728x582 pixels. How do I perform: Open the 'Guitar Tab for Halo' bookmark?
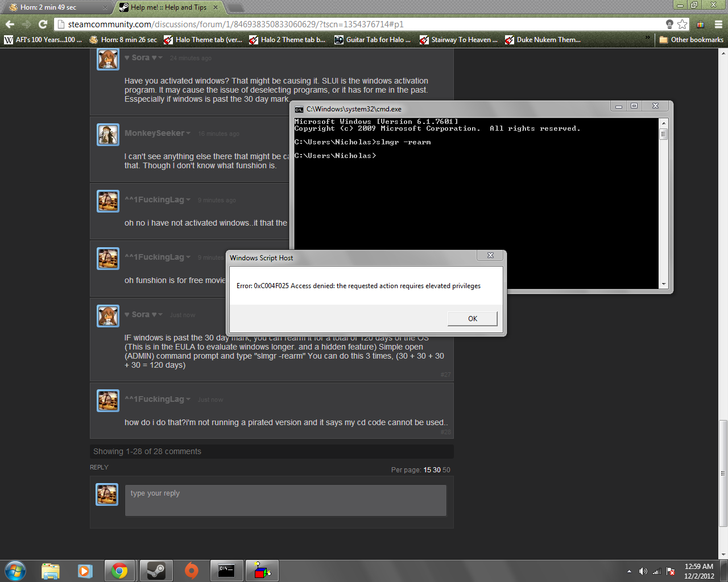click(373, 40)
